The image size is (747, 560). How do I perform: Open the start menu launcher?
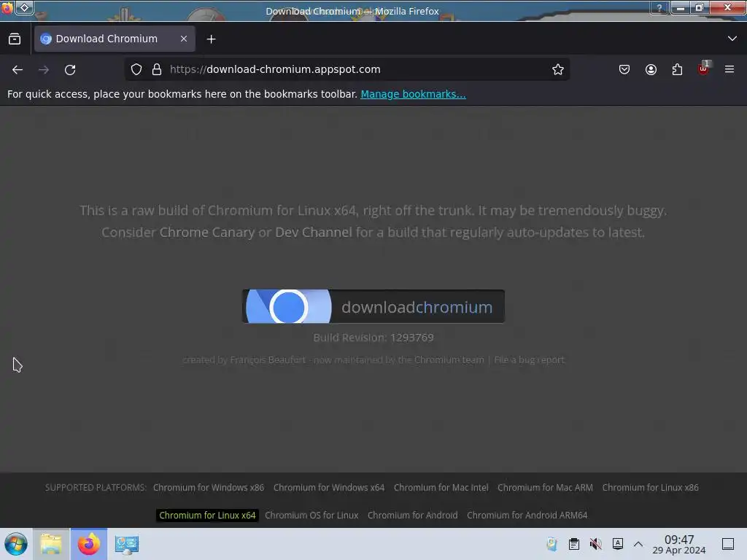[16, 544]
